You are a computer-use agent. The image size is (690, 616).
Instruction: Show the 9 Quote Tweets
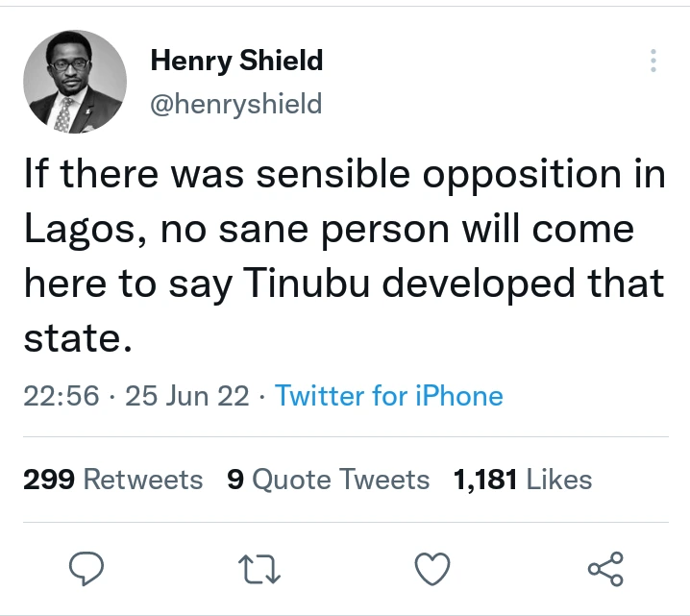(x=329, y=479)
